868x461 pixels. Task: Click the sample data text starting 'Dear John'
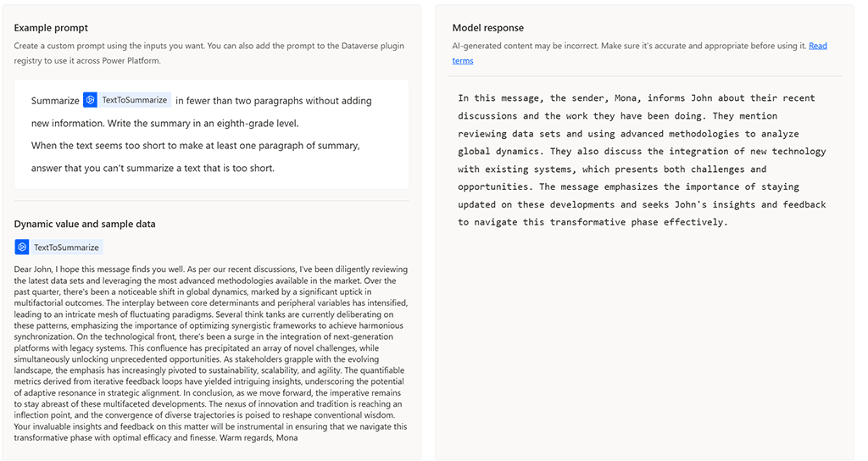click(x=211, y=353)
